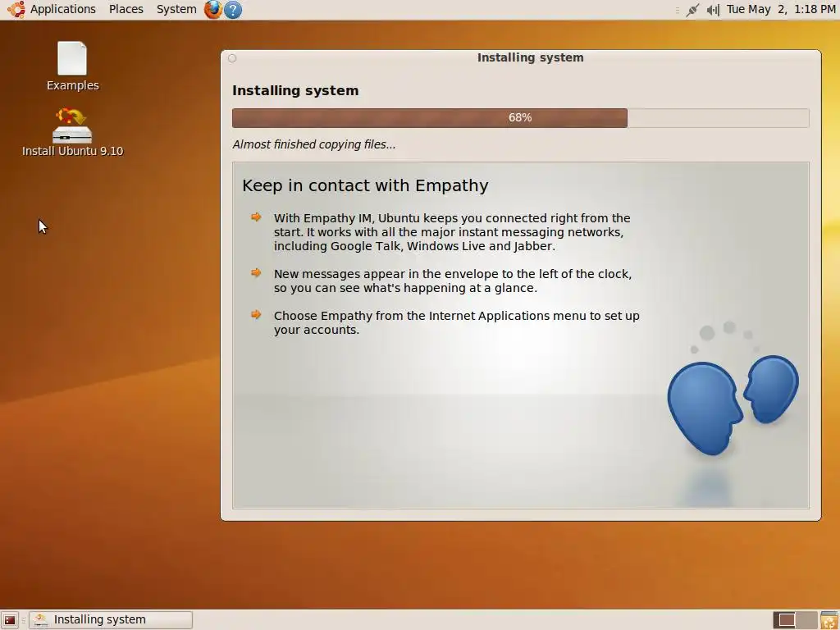Click the bold "Installing system" heading

(x=295, y=90)
